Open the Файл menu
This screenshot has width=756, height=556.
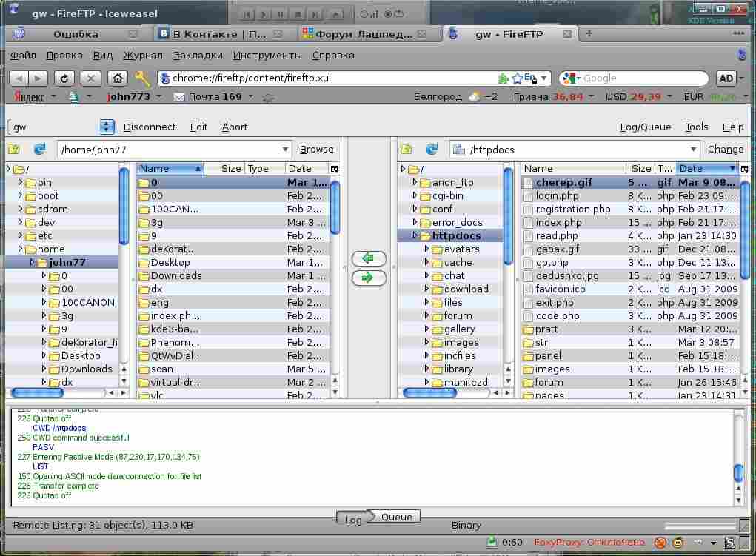pos(23,56)
